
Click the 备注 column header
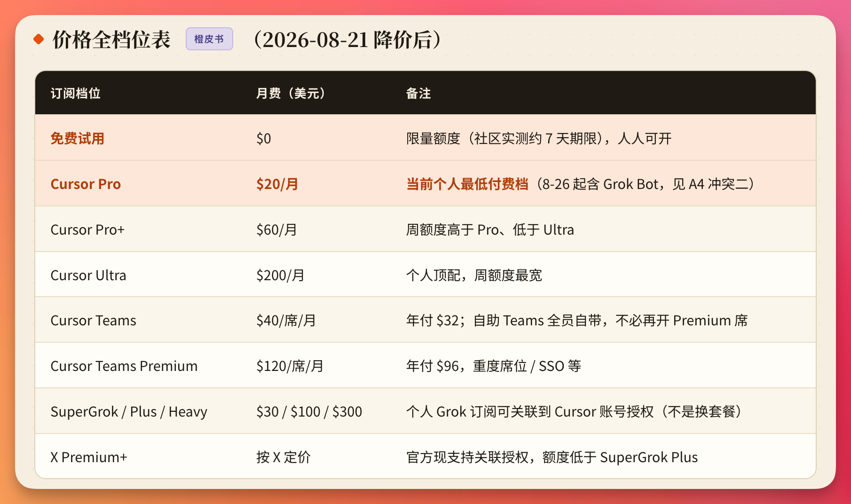(418, 93)
